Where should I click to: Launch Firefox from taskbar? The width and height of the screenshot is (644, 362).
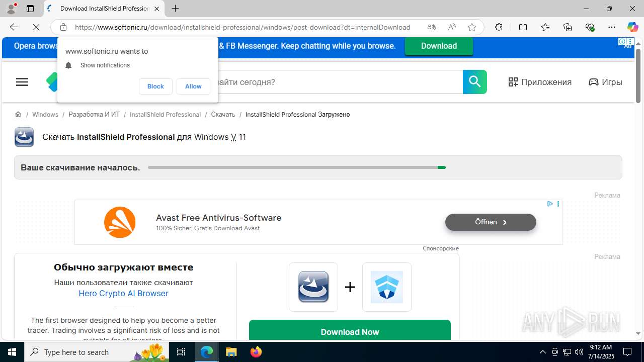click(x=256, y=352)
